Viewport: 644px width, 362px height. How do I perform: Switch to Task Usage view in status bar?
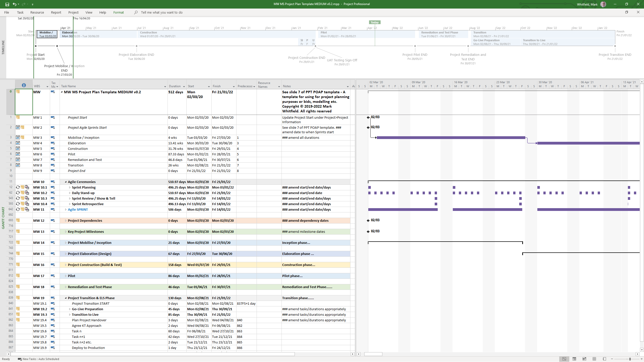[574, 359]
